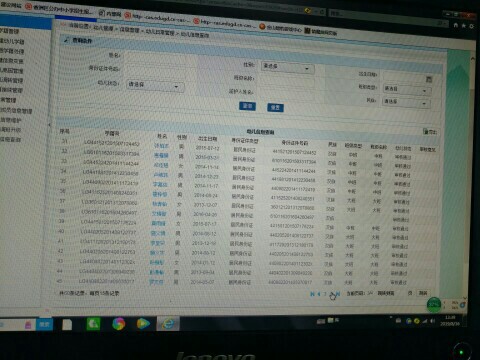This screenshot has height=360, width=480.
Task: Switch to the 内部网 browser tab
Action: pos(110,14)
